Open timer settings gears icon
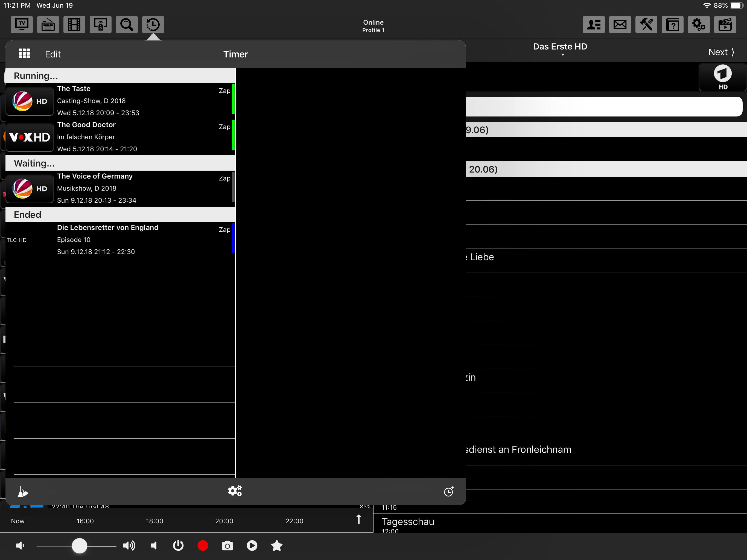Image resolution: width=747 pixels, height=560 pixels. 235,491
